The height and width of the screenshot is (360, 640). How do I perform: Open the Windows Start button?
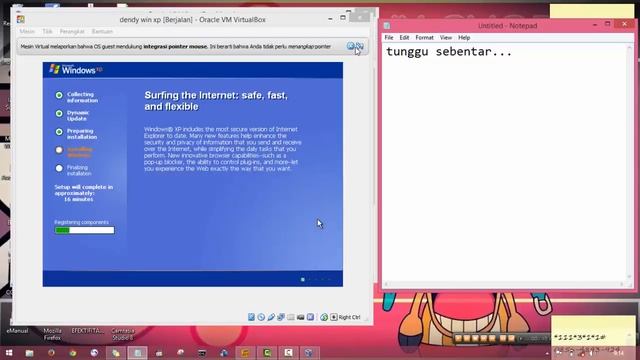pos(9,353)
